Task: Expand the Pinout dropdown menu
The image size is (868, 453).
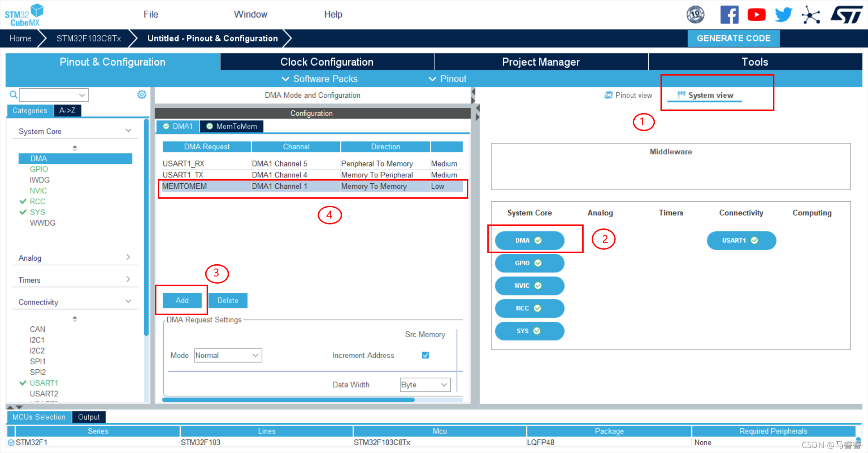Action: (448, 79)
